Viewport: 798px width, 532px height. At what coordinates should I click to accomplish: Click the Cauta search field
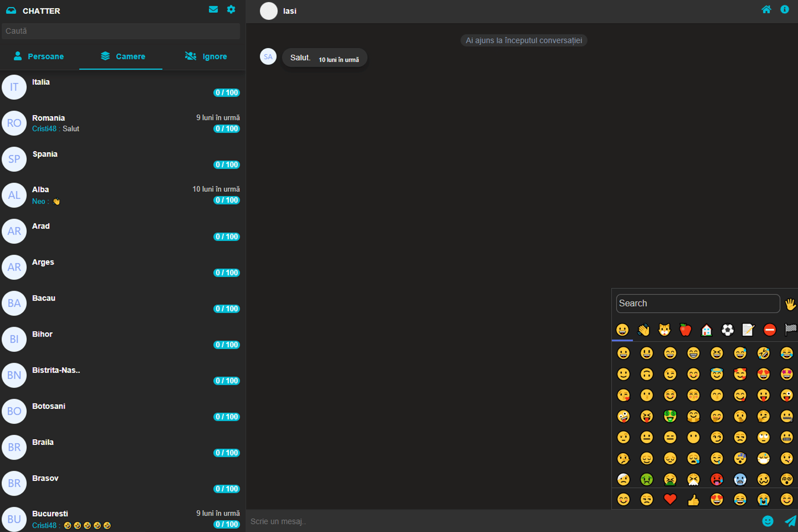pyautogui.click(x=121, y=31)
